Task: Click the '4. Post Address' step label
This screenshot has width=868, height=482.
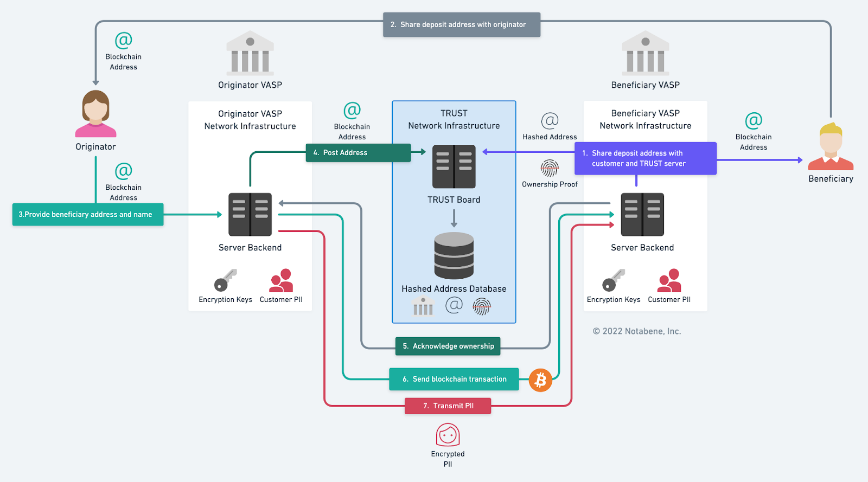Action: pyautogui.click(x=358, y=153)
